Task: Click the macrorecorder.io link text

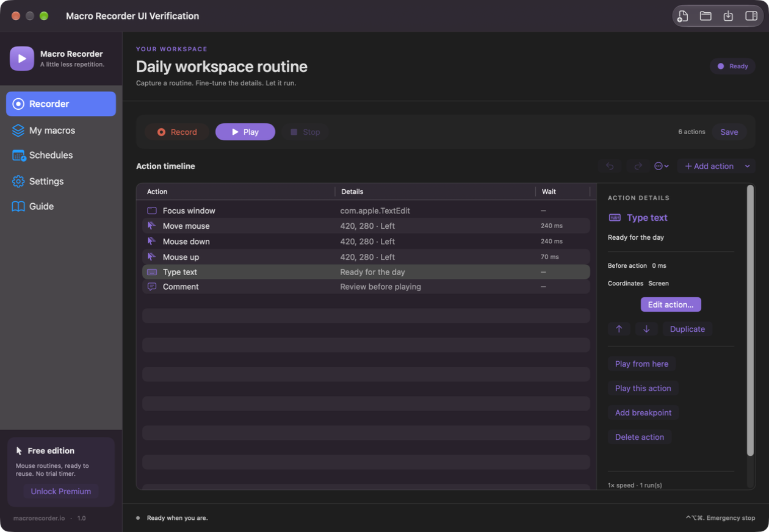Action: point(39,518)
